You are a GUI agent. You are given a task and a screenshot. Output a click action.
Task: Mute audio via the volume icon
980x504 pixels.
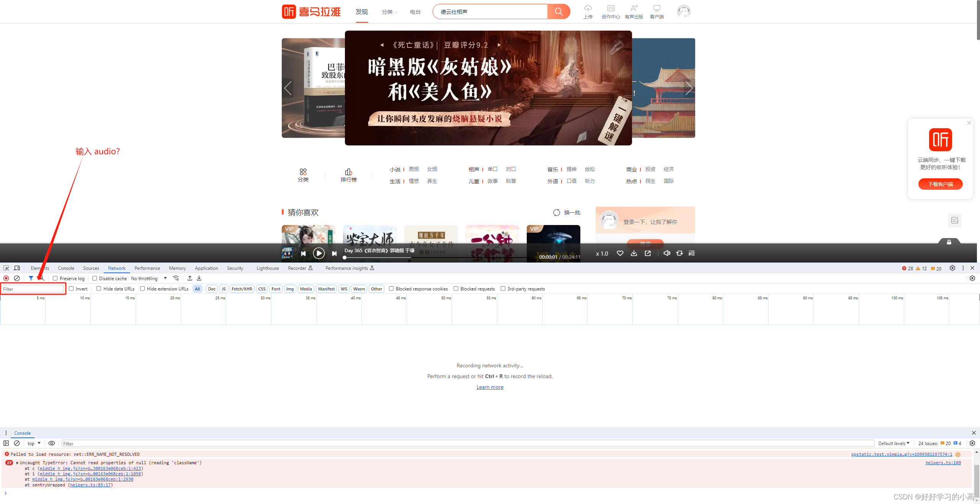[667, 253]
